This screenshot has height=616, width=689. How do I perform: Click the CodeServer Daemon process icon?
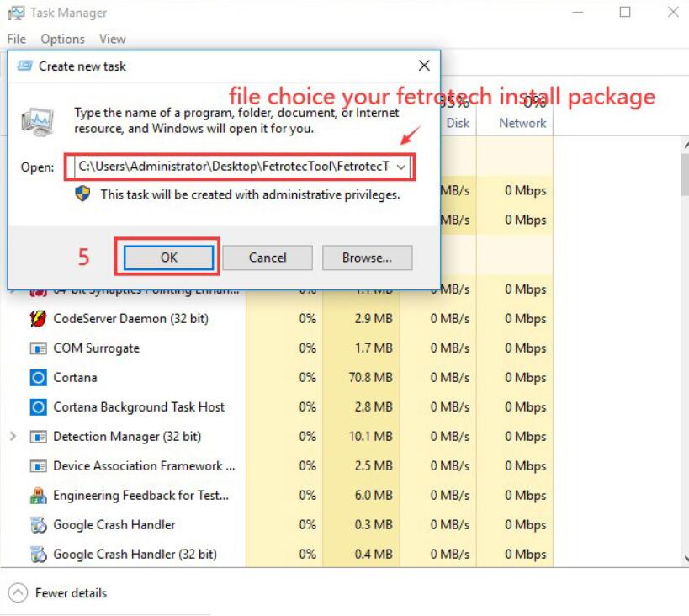(x=38, y=319)
